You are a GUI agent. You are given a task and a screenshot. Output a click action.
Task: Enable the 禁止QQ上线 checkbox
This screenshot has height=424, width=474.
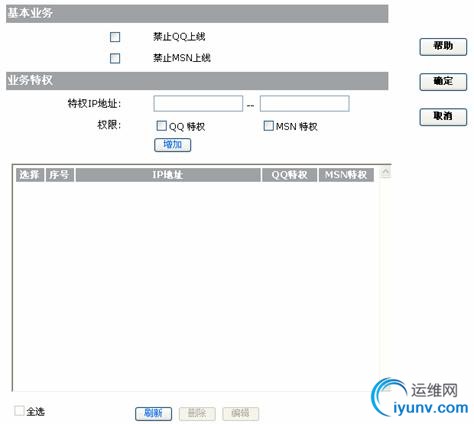pyautogui.click(x=115, y=37)
